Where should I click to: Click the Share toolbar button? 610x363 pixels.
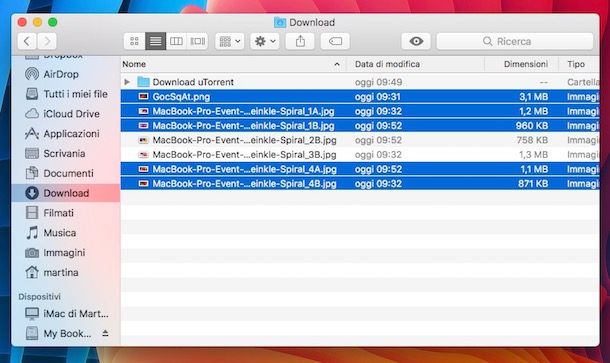tap(300, 41)
